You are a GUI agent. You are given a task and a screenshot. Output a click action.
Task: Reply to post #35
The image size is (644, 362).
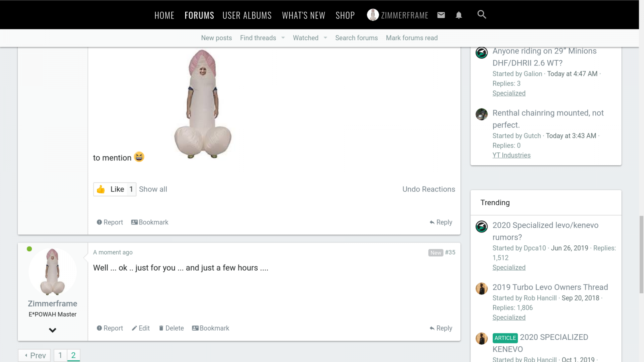click(x=441, y=328)
